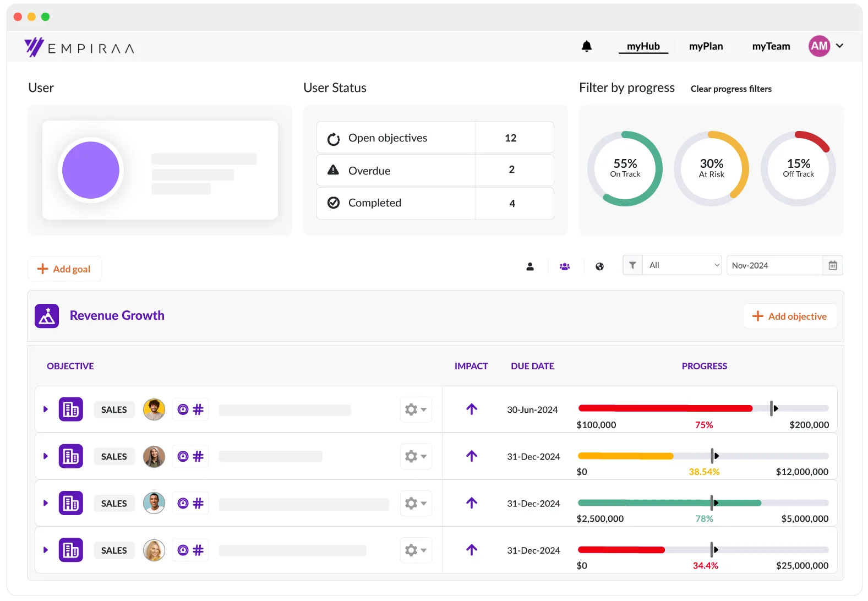Click the Add goal button
Screen dimensions: 868x601
65,269
